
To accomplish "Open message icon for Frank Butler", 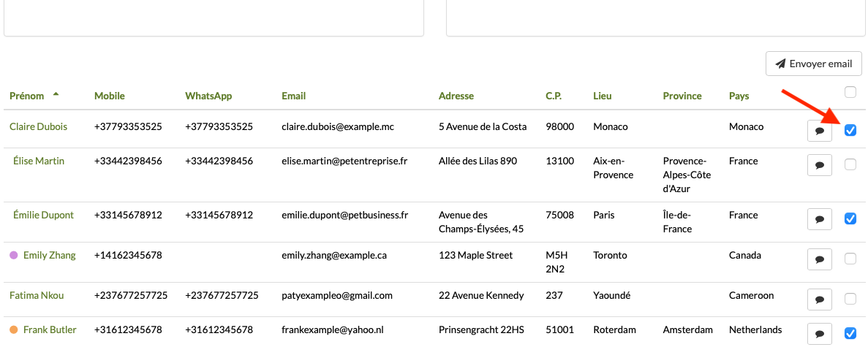I will (x=819, y=333).
